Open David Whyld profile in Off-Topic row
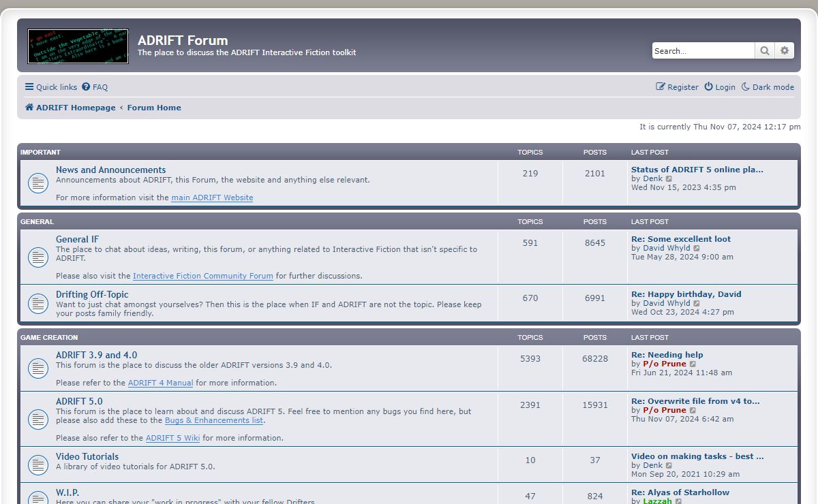 pyautogui.click(x=667, y=304)
